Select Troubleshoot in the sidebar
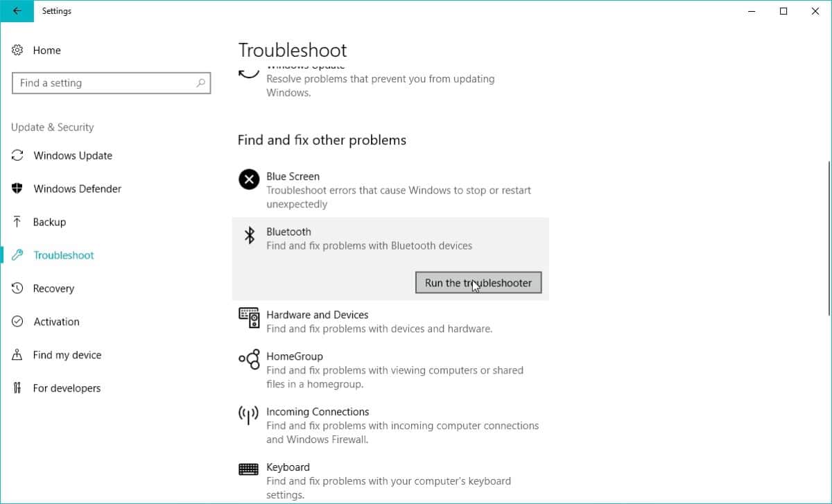832x504 pixels. [x=64, y=255]
